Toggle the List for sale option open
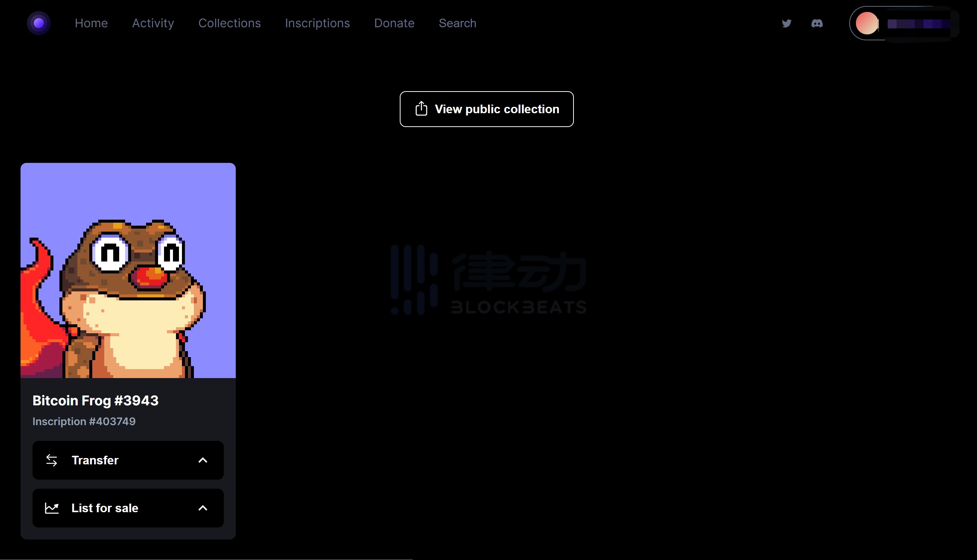This screenshot has width=977, height=560. (128, 508)
